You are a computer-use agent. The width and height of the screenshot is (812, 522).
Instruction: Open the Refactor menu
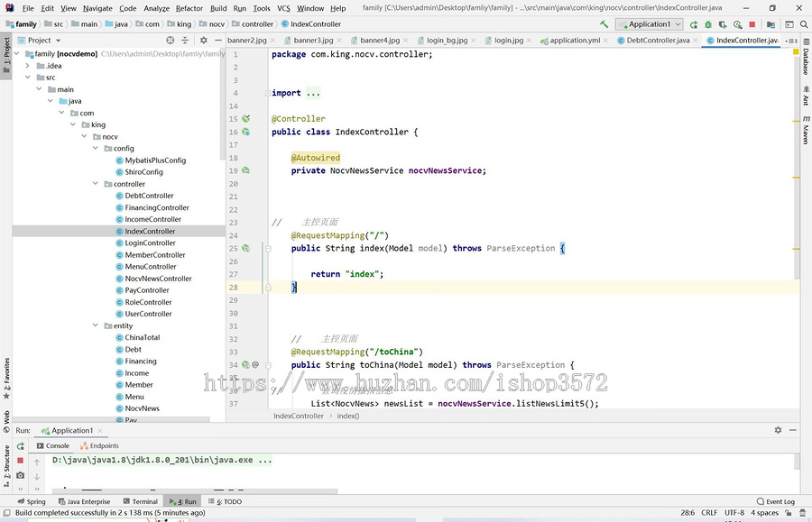pos(189,8)
